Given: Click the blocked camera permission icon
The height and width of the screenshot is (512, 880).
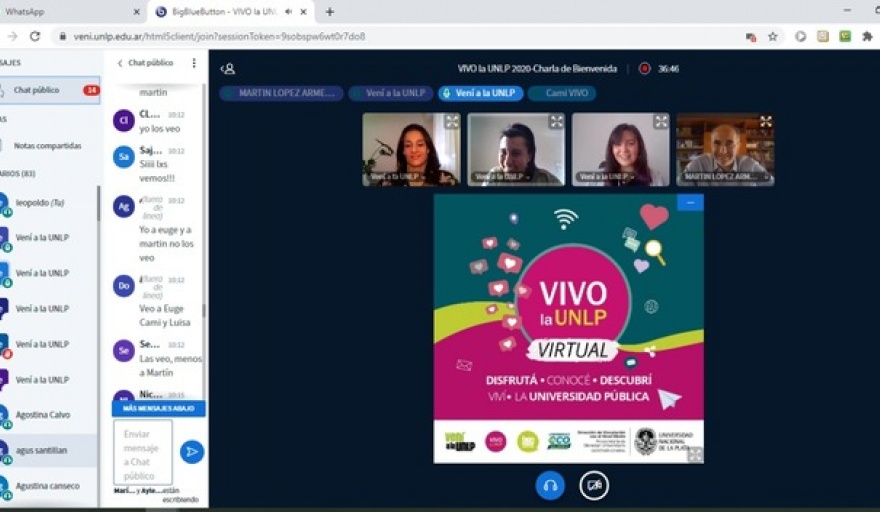Looking at the screenshot, I should (751, 37).
